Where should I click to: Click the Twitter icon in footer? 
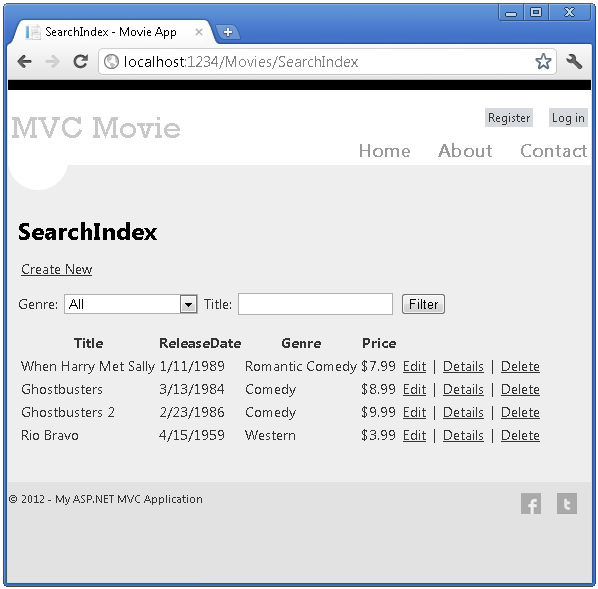(x=567, y=504)
